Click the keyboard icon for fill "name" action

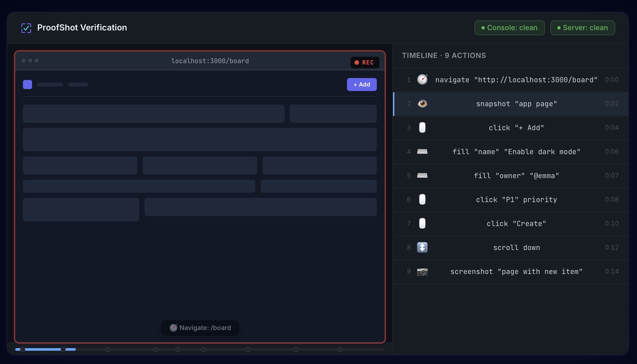pyautogui.click(x=422, y=152)
